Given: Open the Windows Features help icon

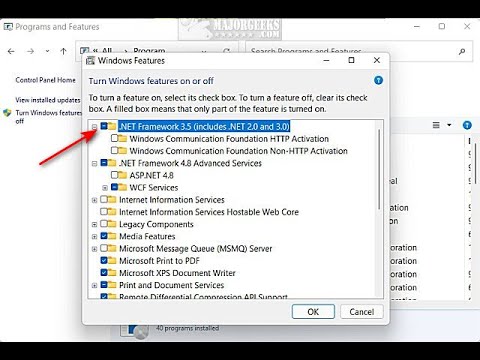Looking at the screenshot, I should (378, 80).
